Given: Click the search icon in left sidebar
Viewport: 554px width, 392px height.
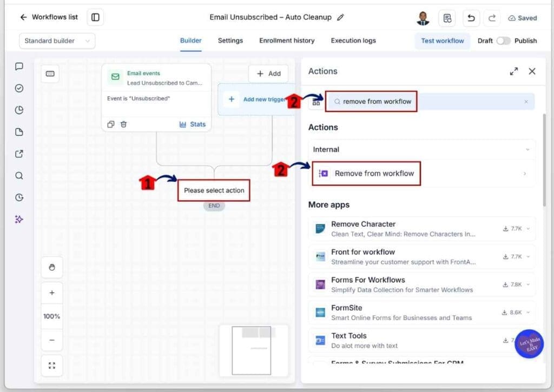Looking at the screenshot, I should tap(19, 176).
